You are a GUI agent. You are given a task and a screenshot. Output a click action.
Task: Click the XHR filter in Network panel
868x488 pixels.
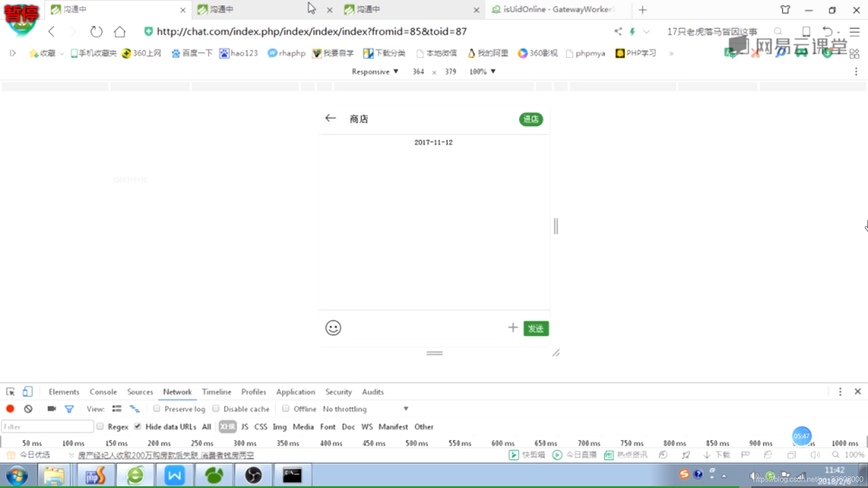coord(226,427)
